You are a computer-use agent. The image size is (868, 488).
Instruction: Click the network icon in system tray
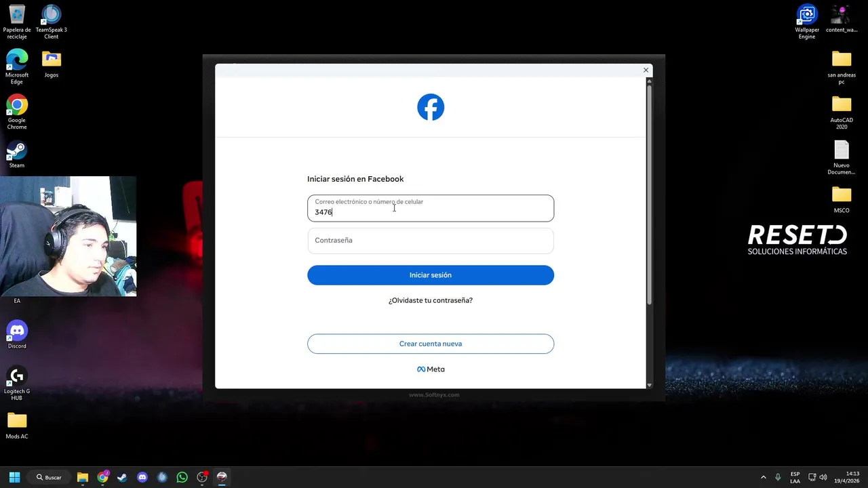point(812,477)
